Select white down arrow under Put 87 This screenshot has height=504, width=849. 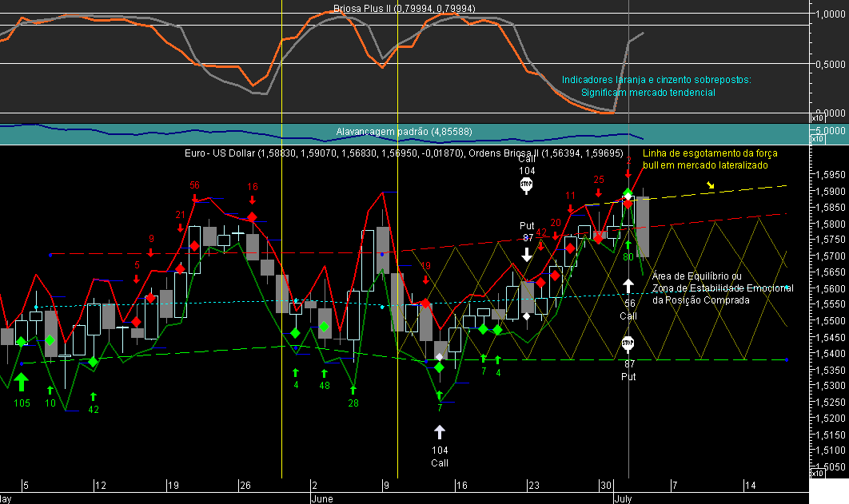coord(527,255)
